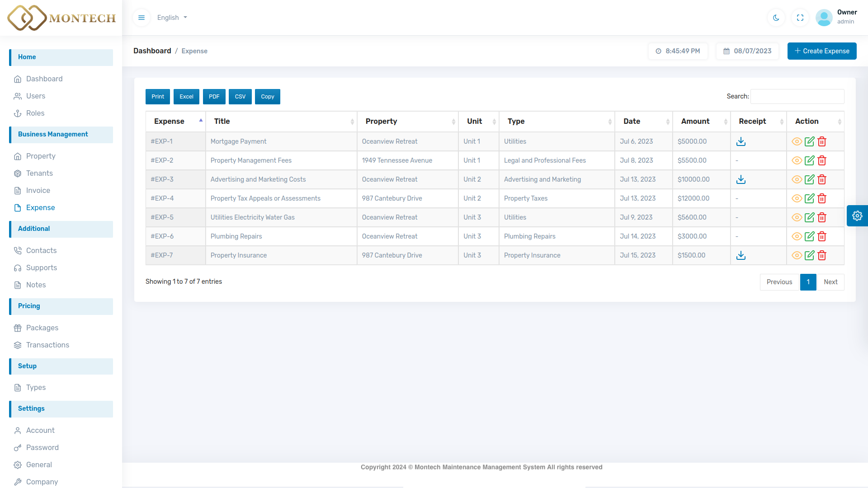Delete the #EXP-6 Plumbing Repairs expense

822,236
